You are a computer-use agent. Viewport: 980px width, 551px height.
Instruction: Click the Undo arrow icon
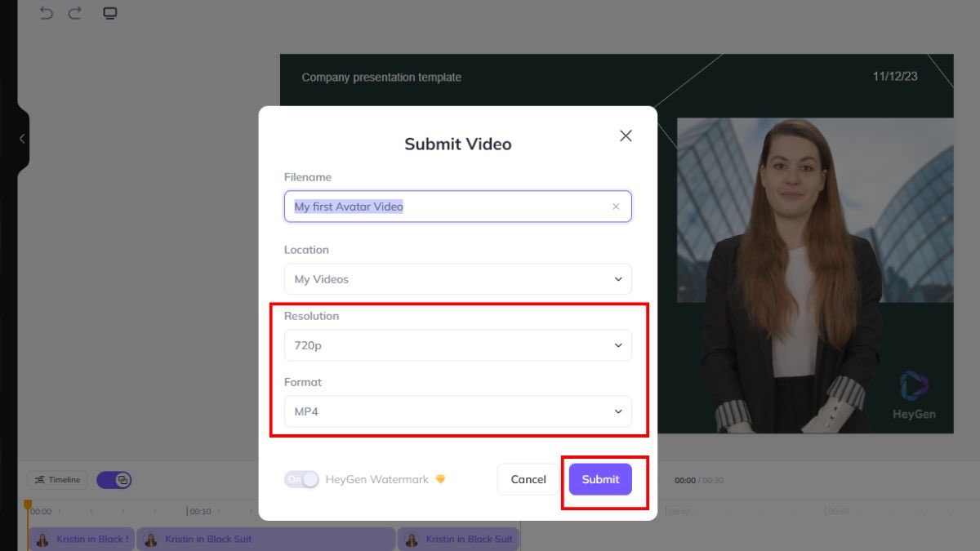(47, 13)
